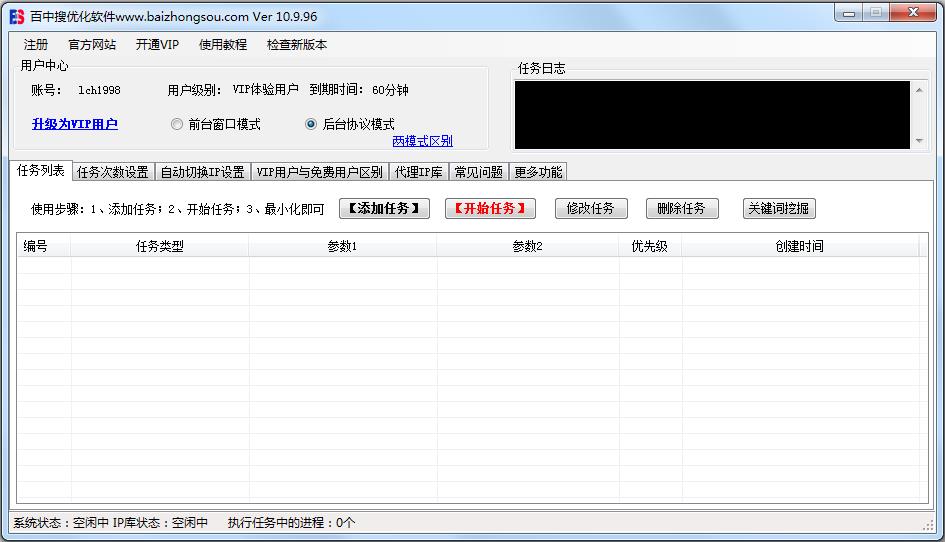The image size is (945, 542).
Task: Click the VIP体验用户 user level text
Action: click(266, 90)
